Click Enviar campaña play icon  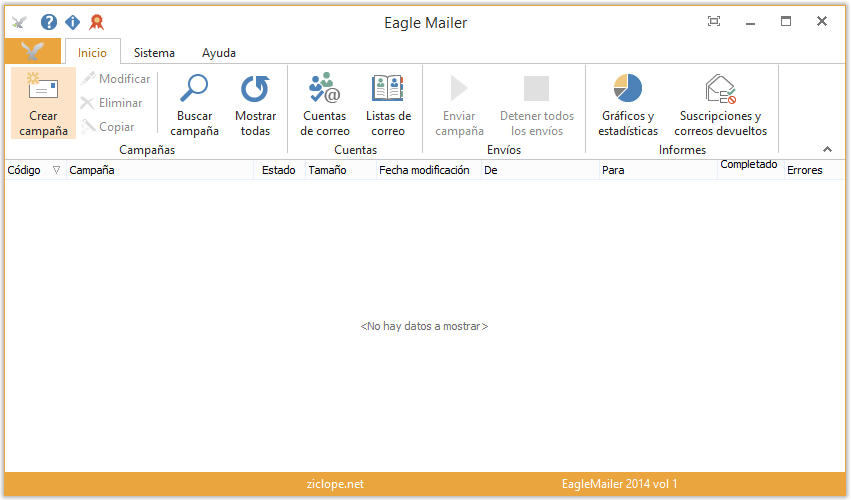[459, 88]
